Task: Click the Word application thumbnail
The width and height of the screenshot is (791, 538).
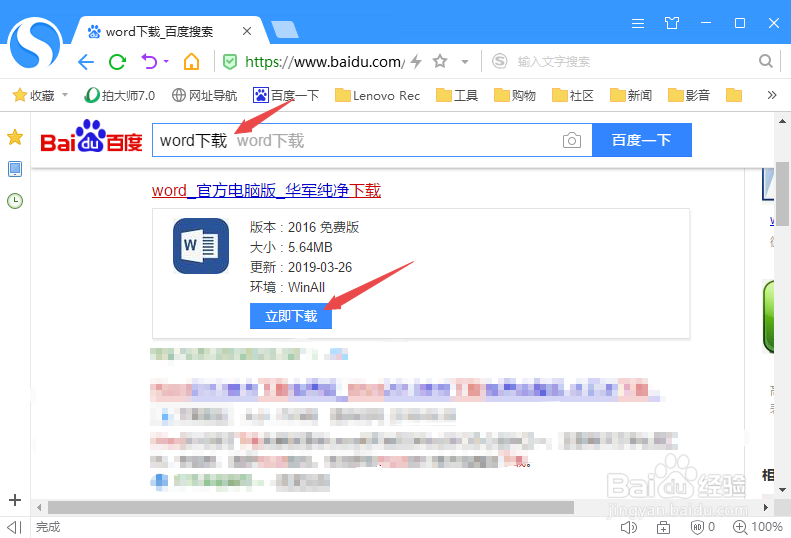Action: [x=201, y=246]
